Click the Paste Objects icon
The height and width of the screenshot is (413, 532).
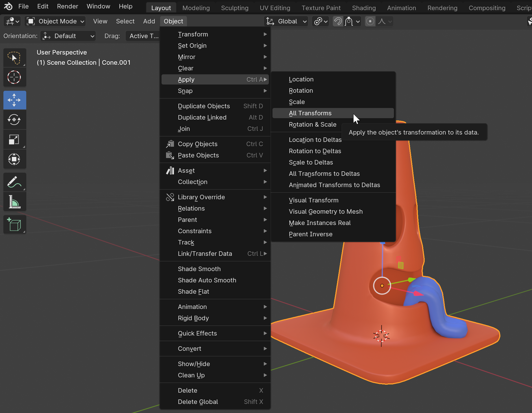coord(170,155)
